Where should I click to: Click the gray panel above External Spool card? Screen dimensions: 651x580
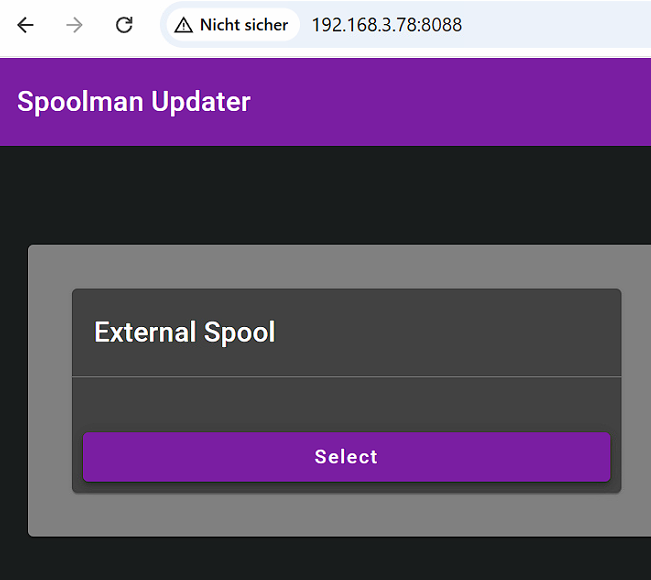point(346,267)
